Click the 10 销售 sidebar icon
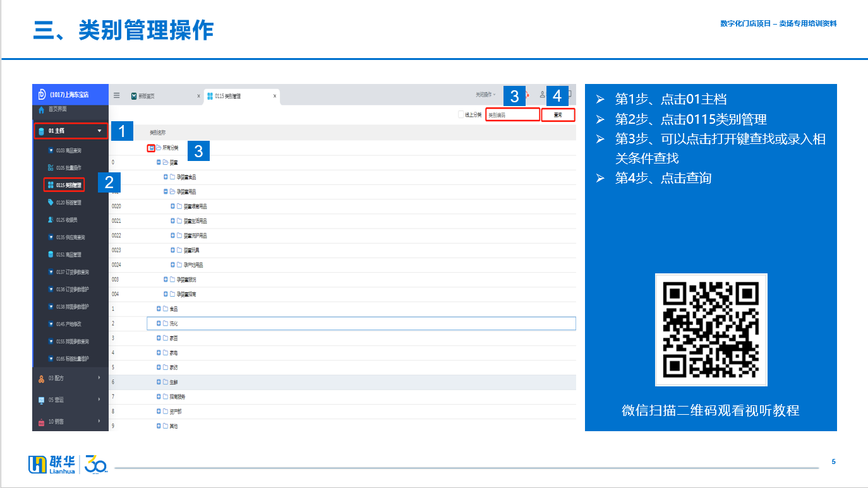868x488 pixels. tap(42, 422)
